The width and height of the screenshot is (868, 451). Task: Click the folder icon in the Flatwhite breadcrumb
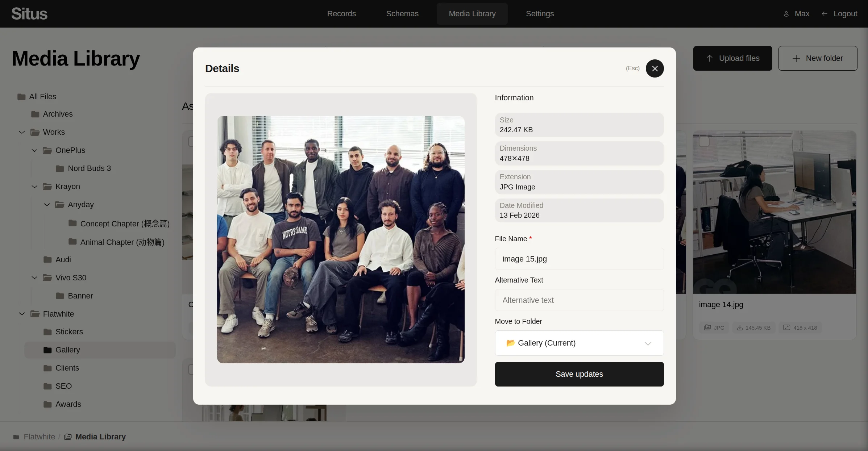point(16,437)
